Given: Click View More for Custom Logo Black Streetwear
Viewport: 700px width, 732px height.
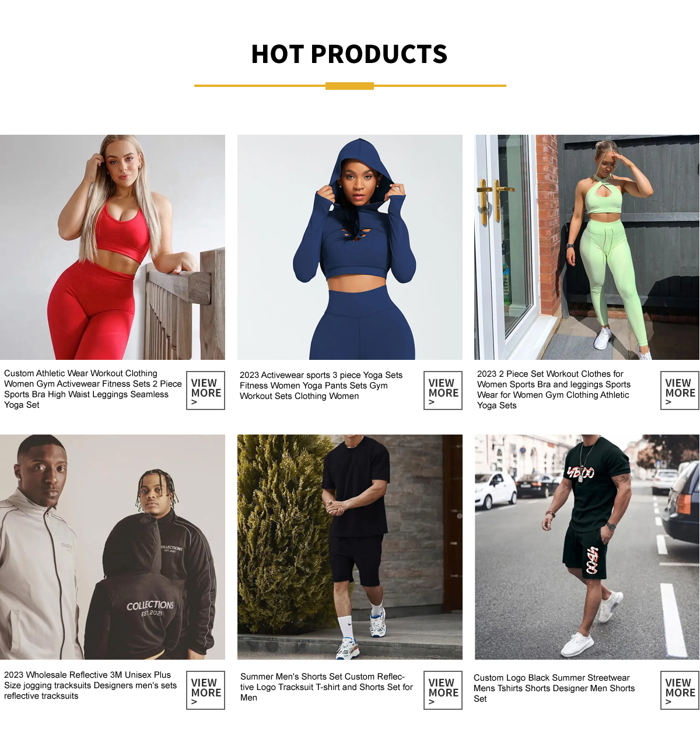Looking at the screenshot, I should pyautogui.click(x=680, y=690).
